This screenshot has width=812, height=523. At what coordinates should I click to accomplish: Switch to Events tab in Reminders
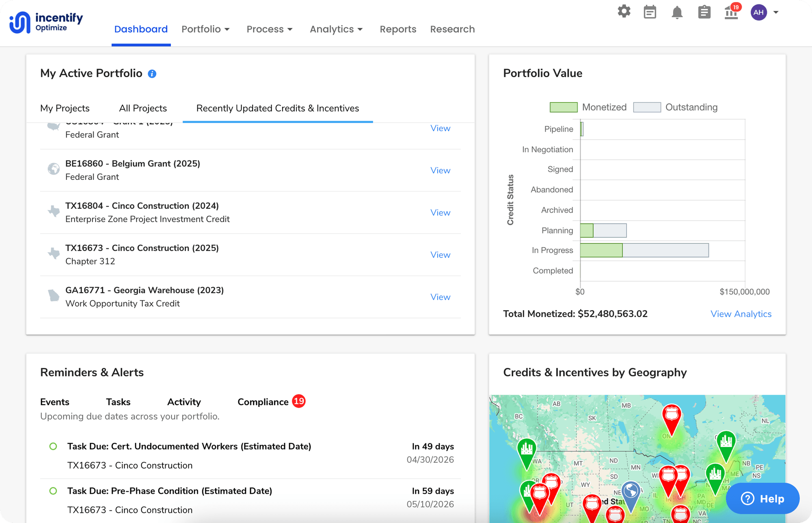pos(55,402)
